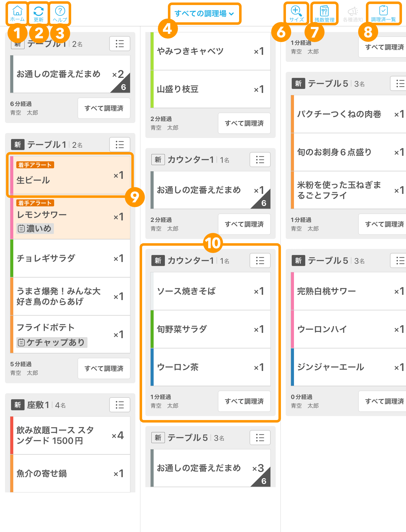Open list icon on テーブル5 card with 完熟白桃サワー
This screenshot has height=532, width=406.
[398, 260]
